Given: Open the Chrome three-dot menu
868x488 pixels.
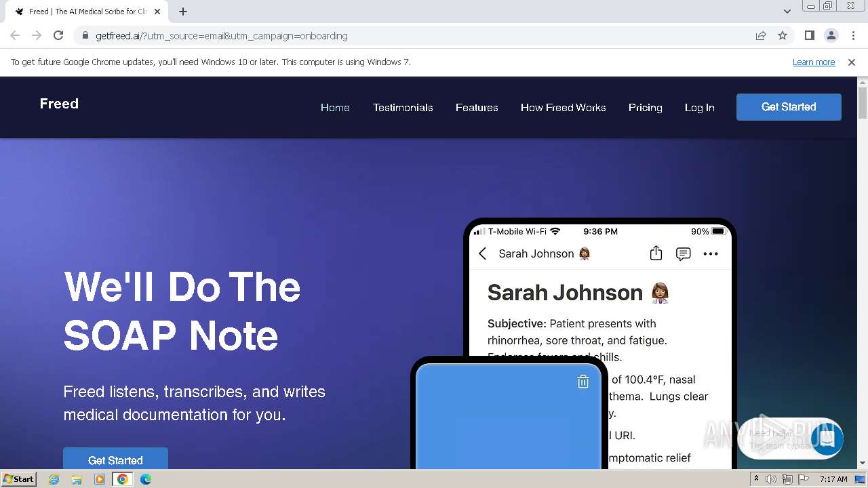Looking at the screenshot, I should [853, 36].
